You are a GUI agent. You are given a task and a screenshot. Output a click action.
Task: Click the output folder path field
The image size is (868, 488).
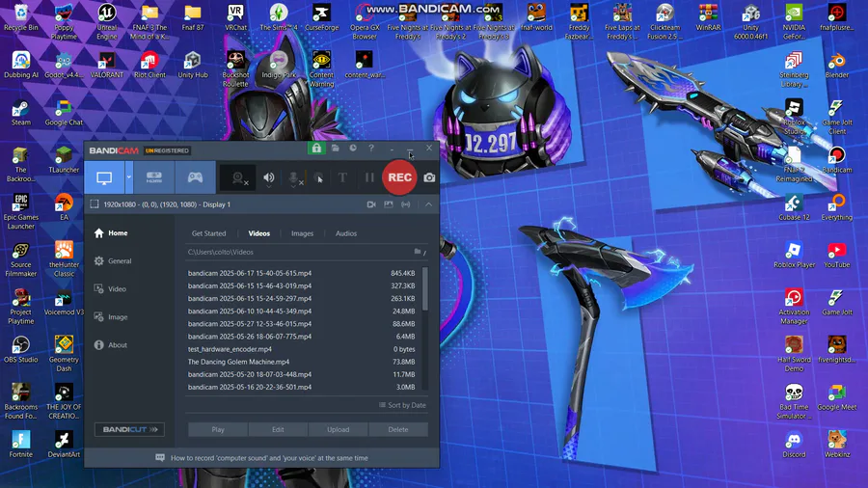pos(299,252)
